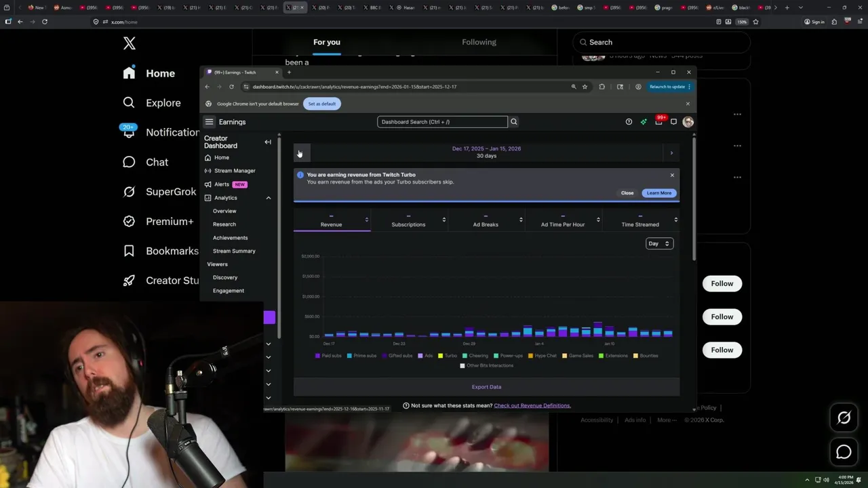Viewport: 868px width, 488px height.
Task: Open the Dec 17, 2025 – Jan 15, 2026 date picker
Action: pyautogui.click(x=486, y=152)
